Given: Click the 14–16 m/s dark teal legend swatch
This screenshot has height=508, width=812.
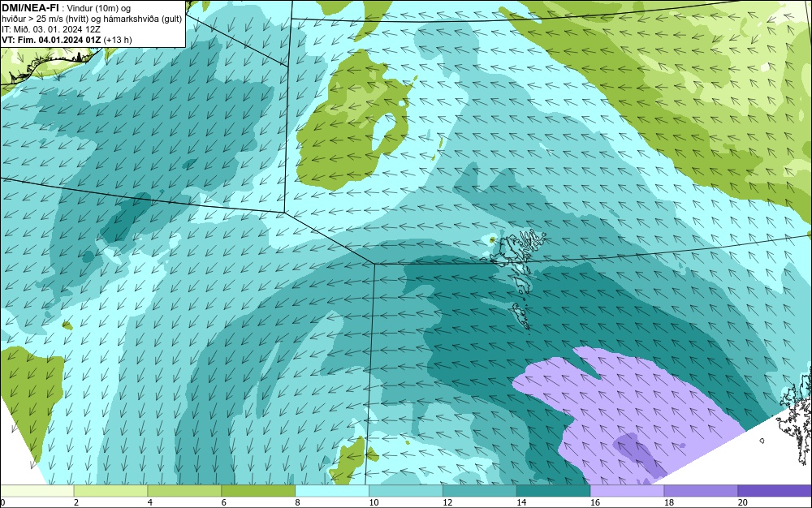Looking at the screenshot, I should [x=553, y=491].
